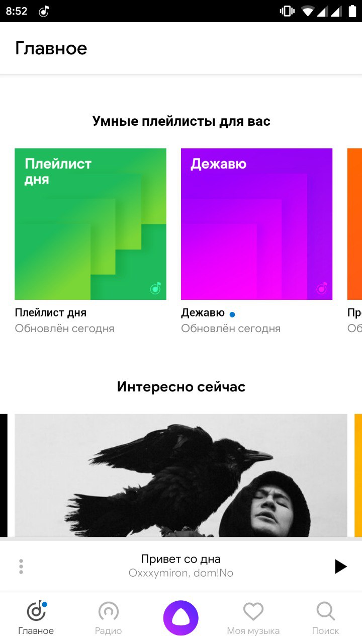This screenshot has height=644, width=362.
Task: Open the Поиск magnifier icon
Action: pos(326,612)
